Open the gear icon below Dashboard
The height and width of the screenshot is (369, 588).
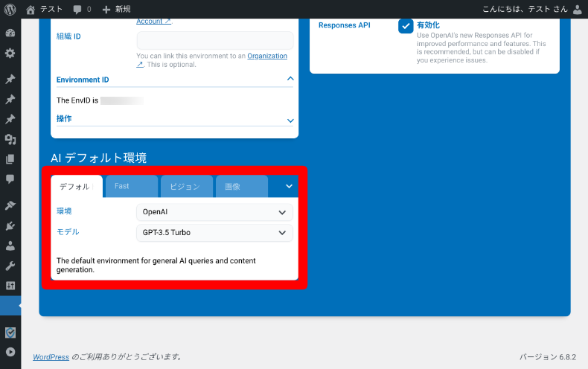tap(10, 54)
